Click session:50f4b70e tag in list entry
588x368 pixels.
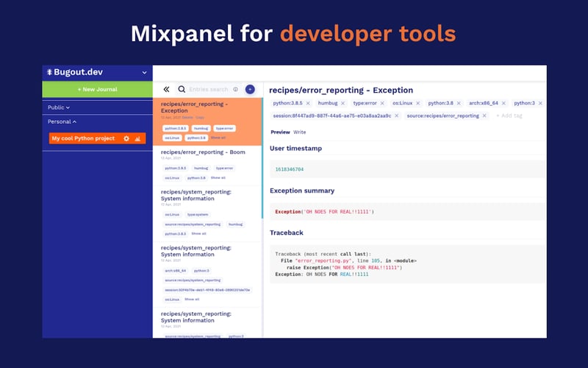207,290
